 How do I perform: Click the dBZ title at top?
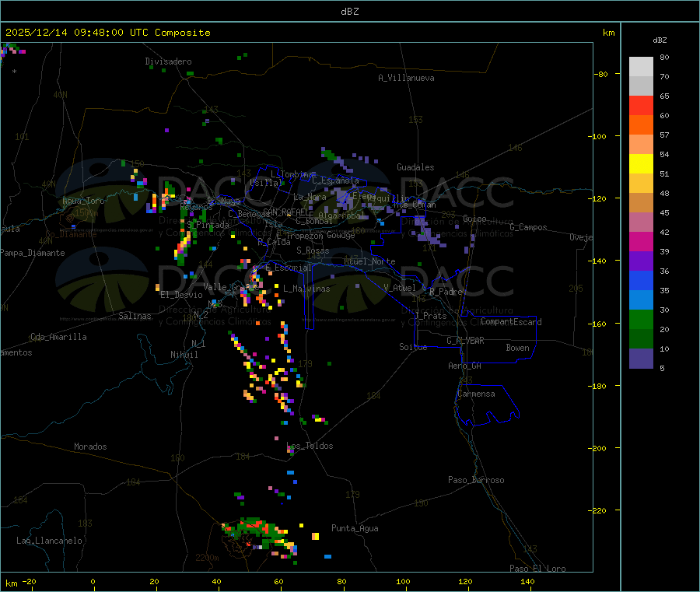click(349, 12)
